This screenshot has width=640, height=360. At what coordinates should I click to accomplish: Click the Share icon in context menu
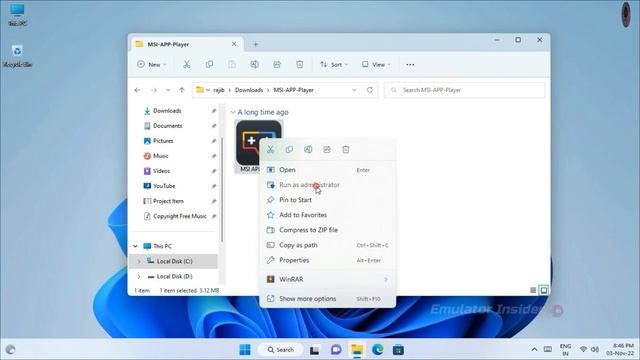[327, 149]
